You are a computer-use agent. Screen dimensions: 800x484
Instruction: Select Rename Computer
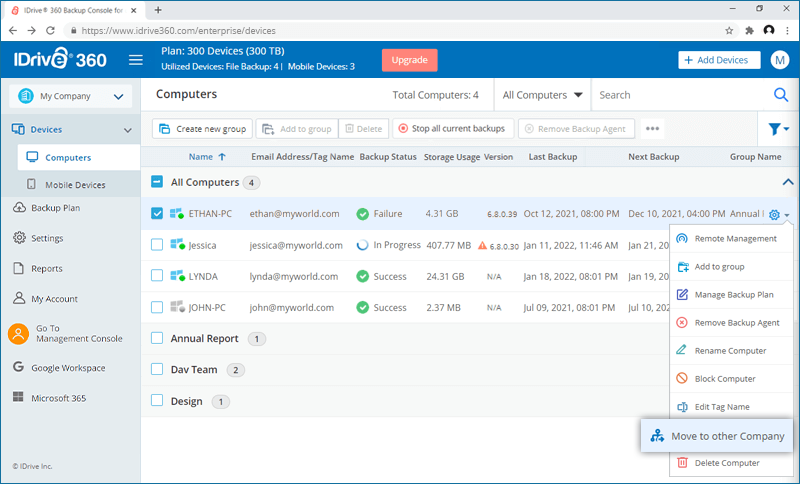731,350
